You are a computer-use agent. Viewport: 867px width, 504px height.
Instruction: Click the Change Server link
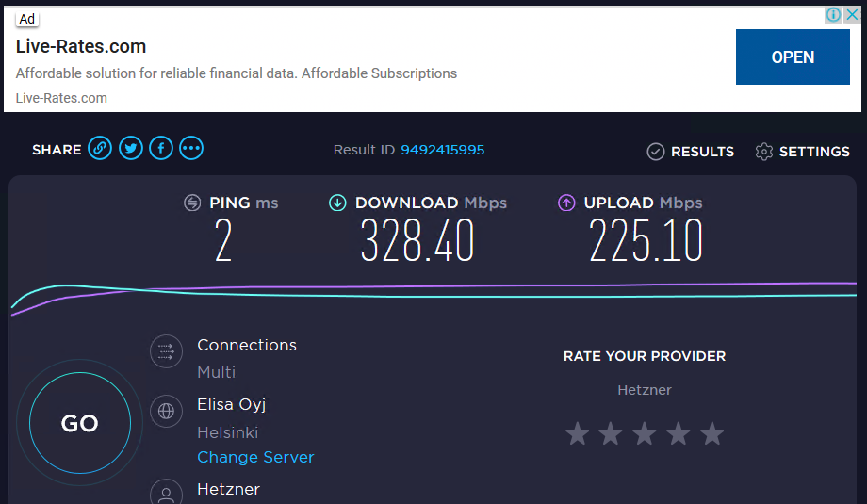click(255, 457)
